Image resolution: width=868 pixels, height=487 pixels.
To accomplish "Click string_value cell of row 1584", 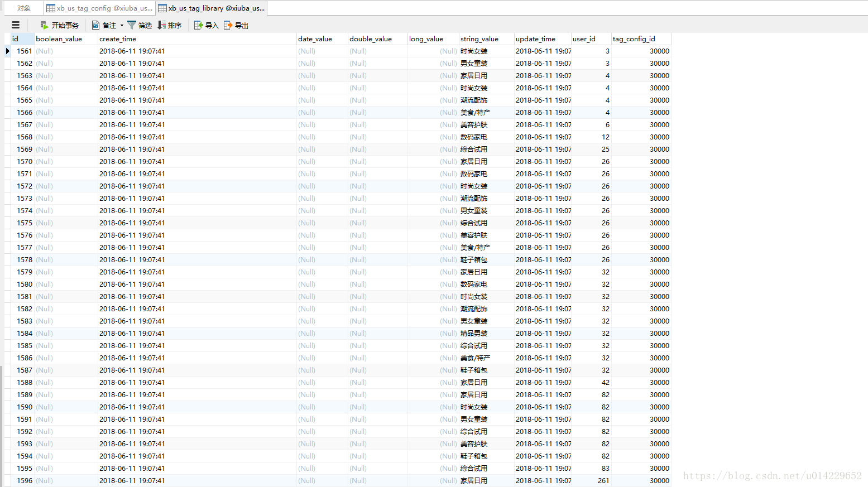I will coord(486,334).
